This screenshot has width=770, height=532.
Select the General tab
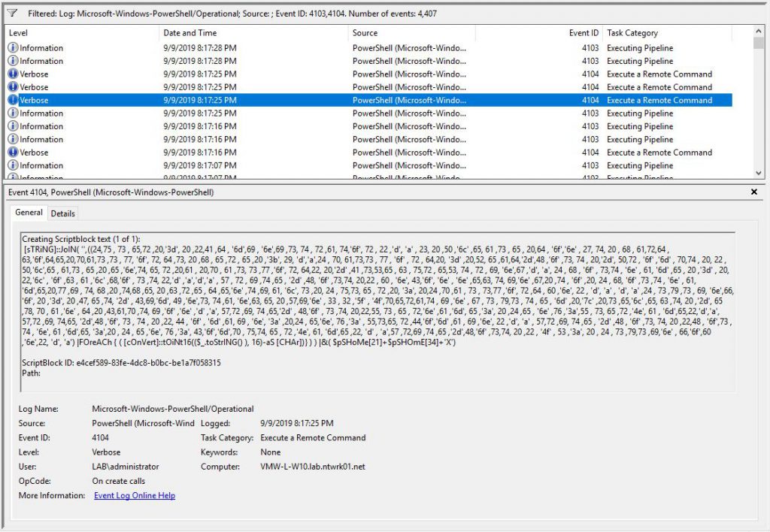pyautogui.click(x=29, y=213)
